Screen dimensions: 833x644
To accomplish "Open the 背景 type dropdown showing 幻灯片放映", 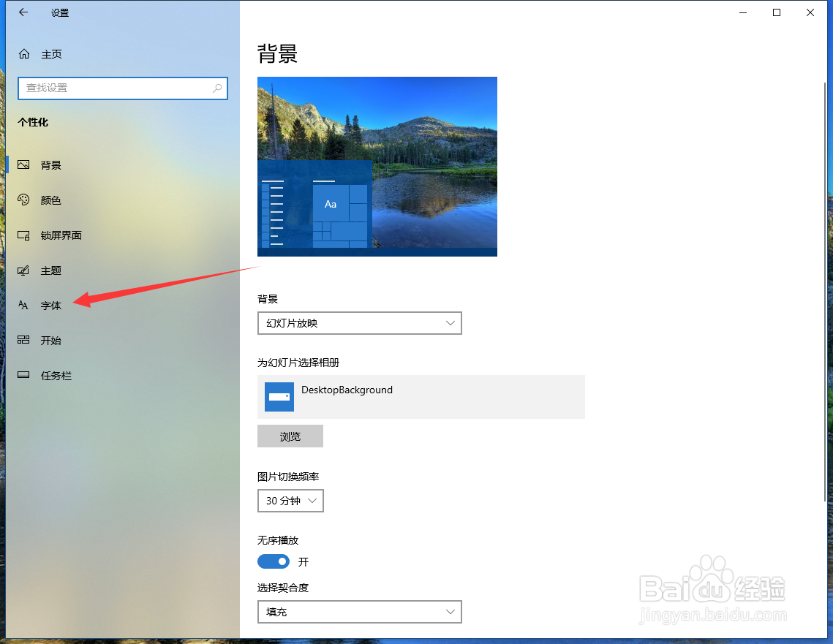I will (x=359, y=322).
